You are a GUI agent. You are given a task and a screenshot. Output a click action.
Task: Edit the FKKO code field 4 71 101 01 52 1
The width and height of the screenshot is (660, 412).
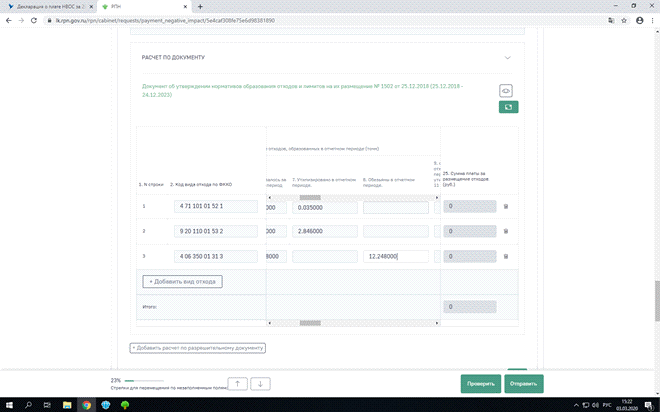tap(215, 207)
